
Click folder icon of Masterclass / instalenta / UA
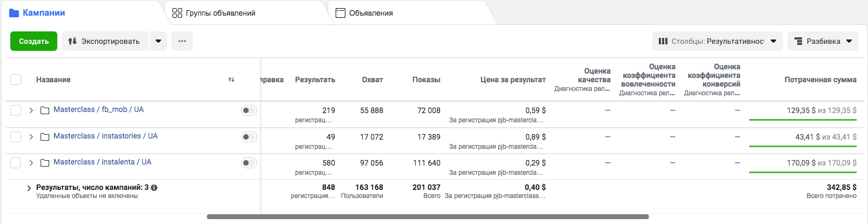pyautogui.click(x=45, y=163)
